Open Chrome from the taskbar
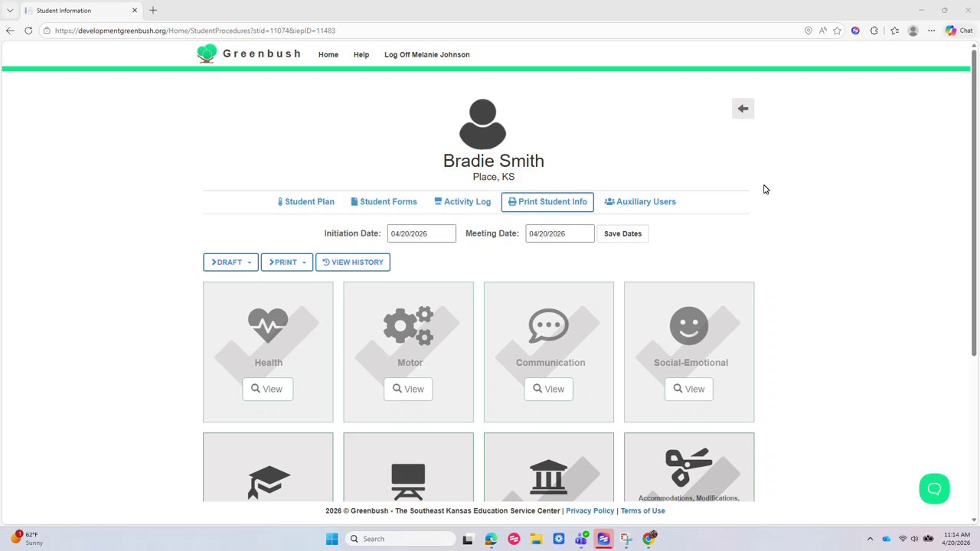 tap(649, 539)
